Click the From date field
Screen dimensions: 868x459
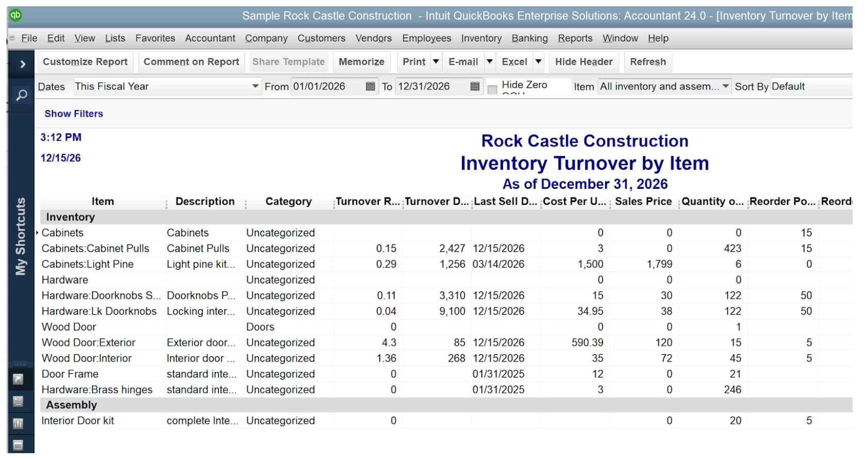(328, 86)
